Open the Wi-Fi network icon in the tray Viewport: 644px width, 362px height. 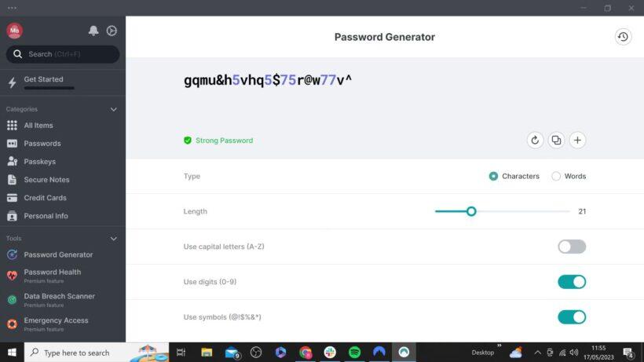[x=562, y=353]
